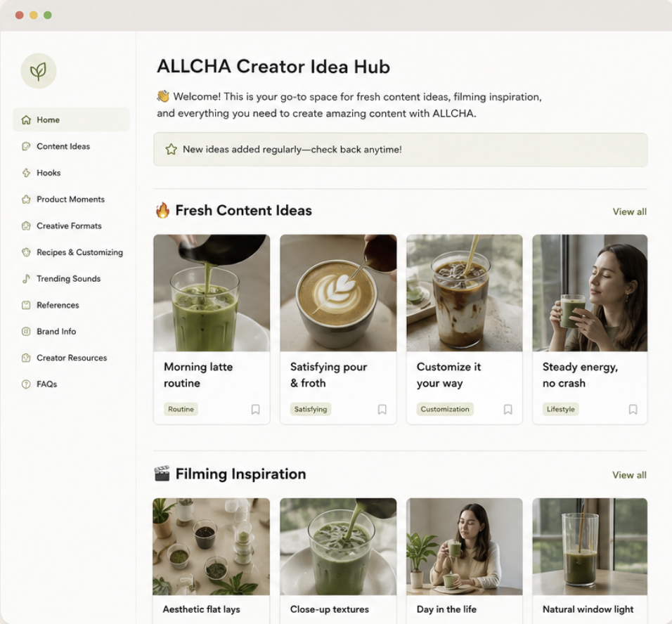Click the Aesthetic flat lays title

(x=202, y=609)
